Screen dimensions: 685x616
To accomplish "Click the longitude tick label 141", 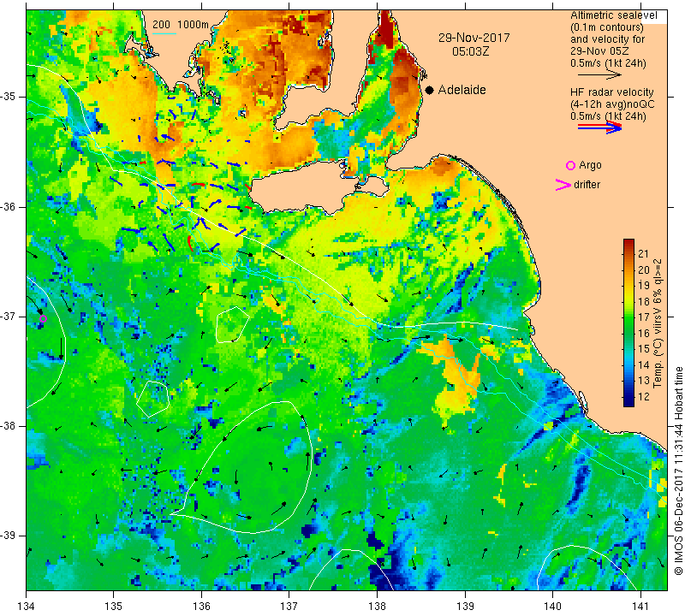I will (x=640, y=606).
